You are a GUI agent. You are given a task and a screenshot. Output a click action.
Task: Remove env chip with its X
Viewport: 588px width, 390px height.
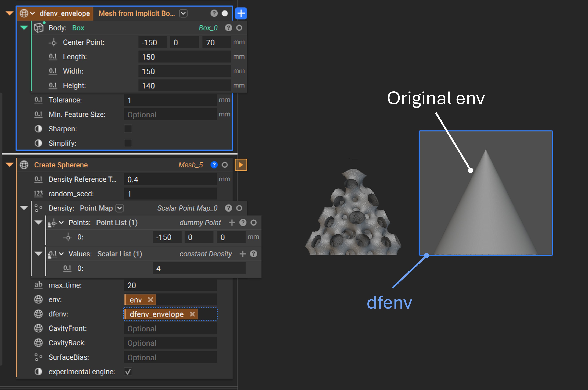tap(150, 300)
